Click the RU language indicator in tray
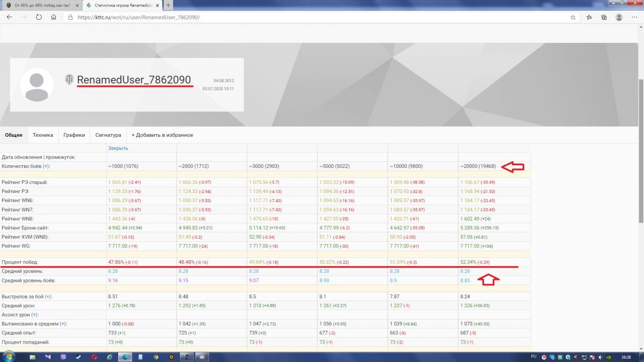The width and height of the screenshot is (644, 362). click(x=533, y=356)
